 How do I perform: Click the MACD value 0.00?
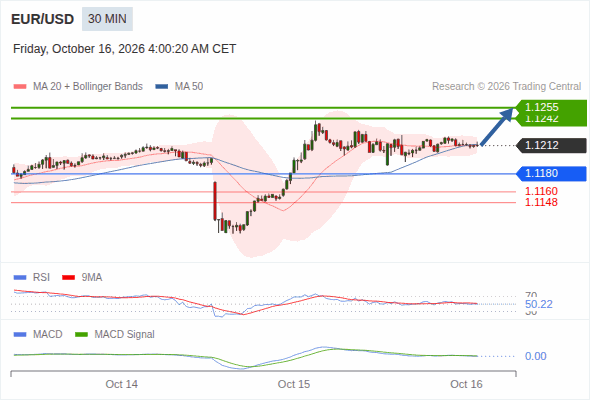click(535, 356)
